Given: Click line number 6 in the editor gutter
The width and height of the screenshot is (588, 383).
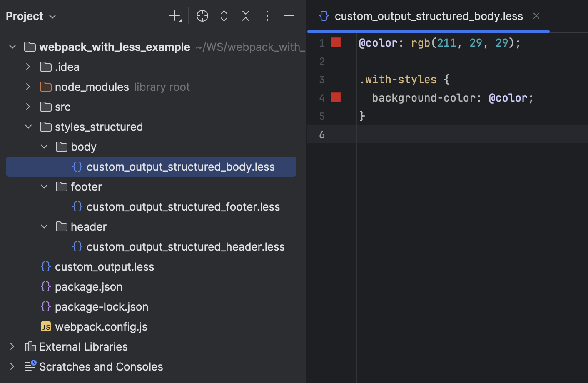Looking at the screenshot, I should [x=322, y=134].
